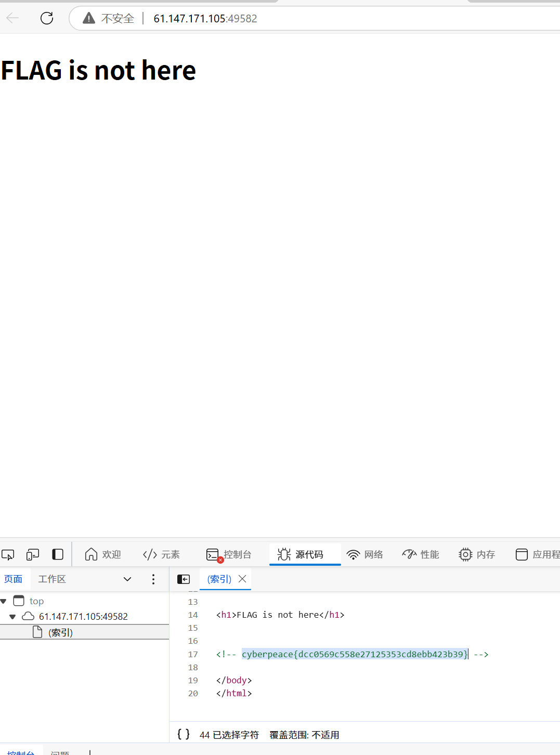
Task: Click the closing </body> tag line
Action: (x=234, y=680)
